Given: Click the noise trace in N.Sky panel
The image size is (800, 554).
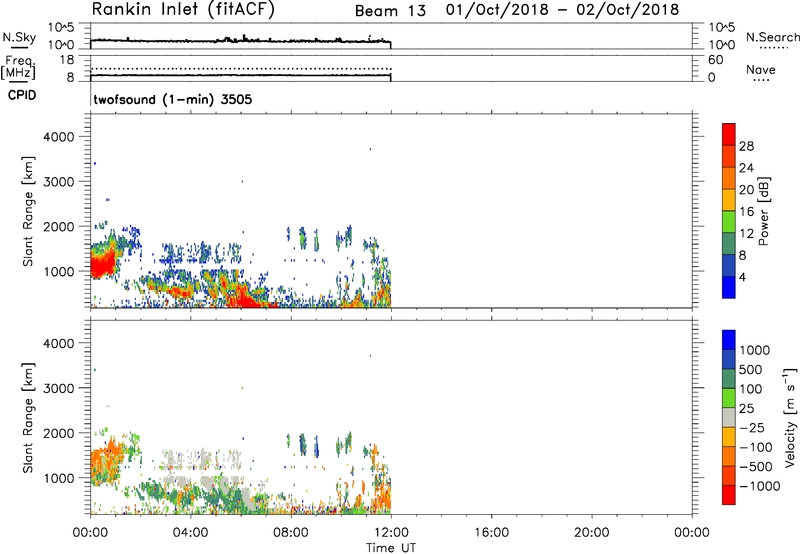Looking at the screenshot, I should 240,40.
